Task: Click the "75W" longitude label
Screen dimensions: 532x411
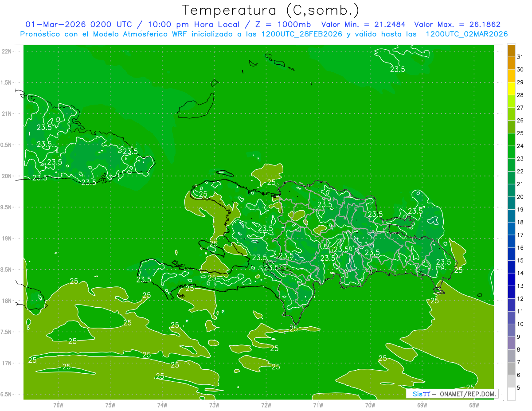Action: click(110, 405)
